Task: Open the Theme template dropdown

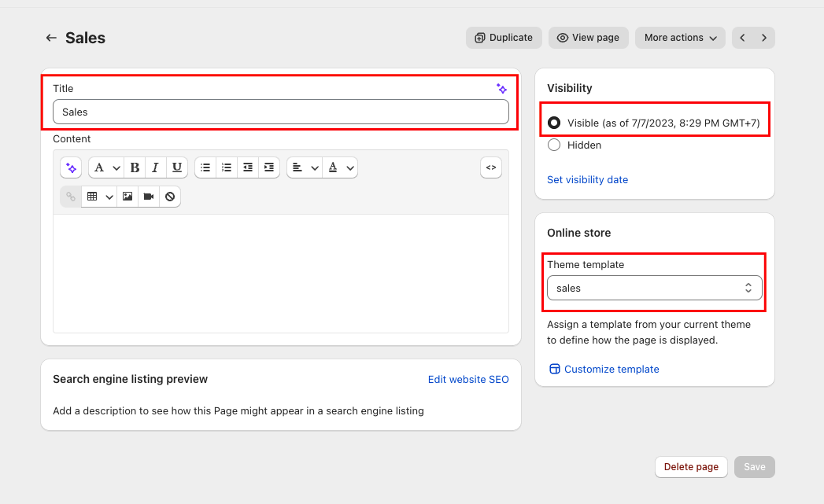Action: (x=654, y=289)
